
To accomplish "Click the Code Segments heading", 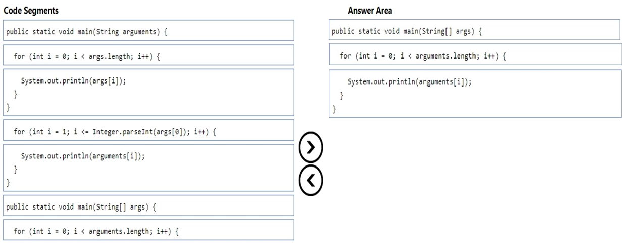I will 31,10.
